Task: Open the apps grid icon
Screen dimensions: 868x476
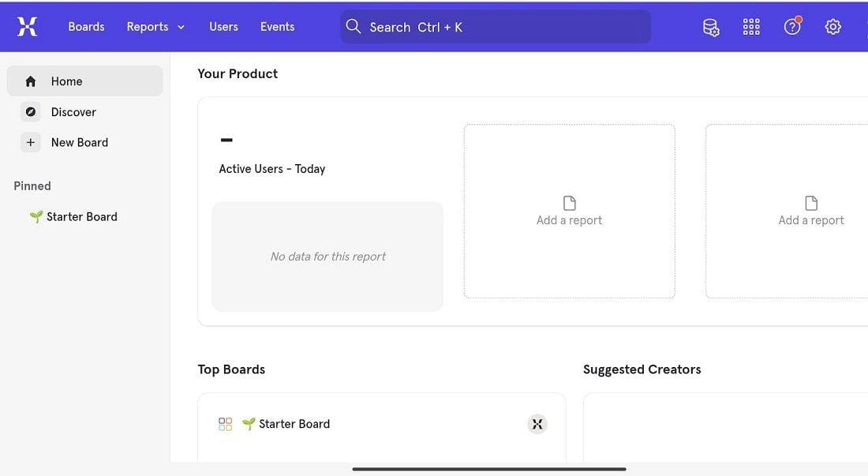Action: (x=751, y=27)
